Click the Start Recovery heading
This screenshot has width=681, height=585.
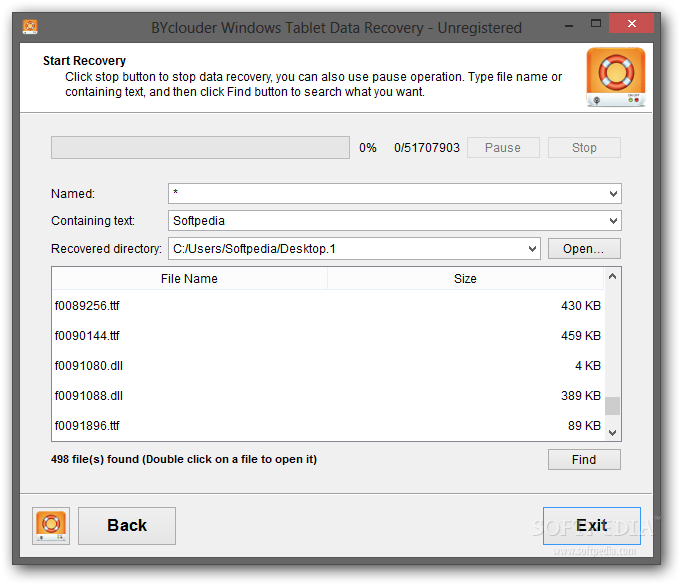84,61
